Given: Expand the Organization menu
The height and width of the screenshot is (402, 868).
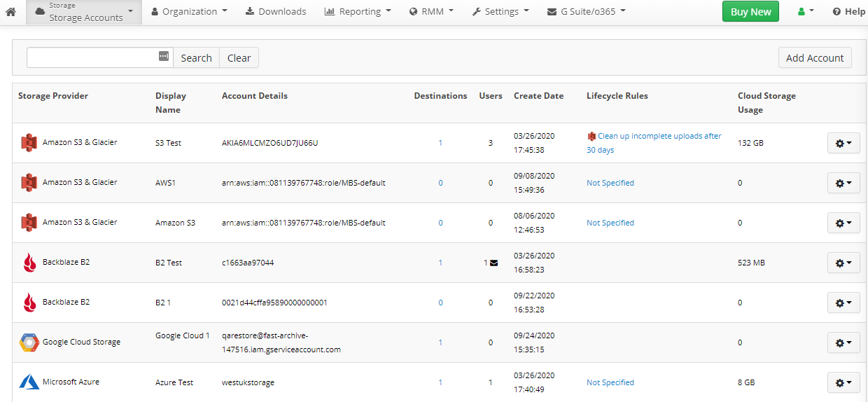Looking at the screenshot, I should tap(189, 12).
